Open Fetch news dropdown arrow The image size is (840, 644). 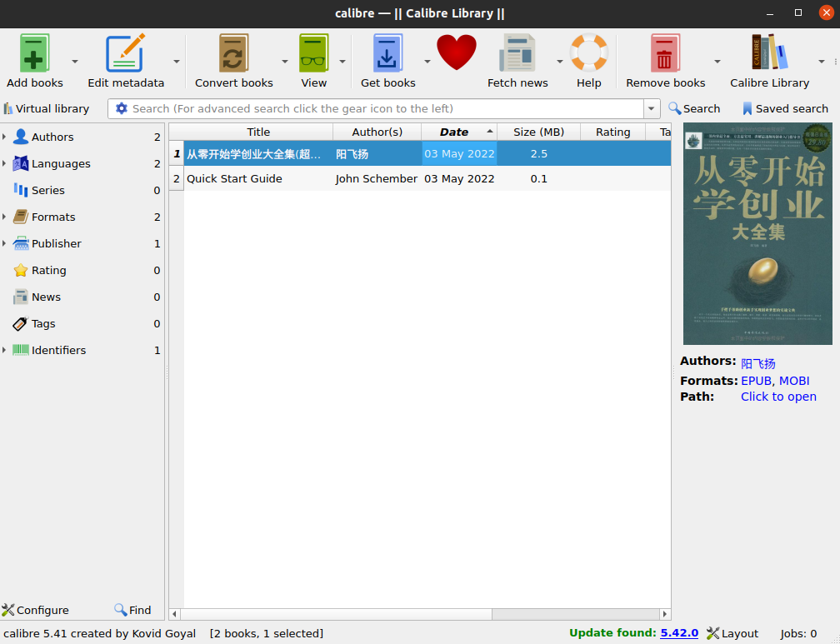(x=560, y=62)
